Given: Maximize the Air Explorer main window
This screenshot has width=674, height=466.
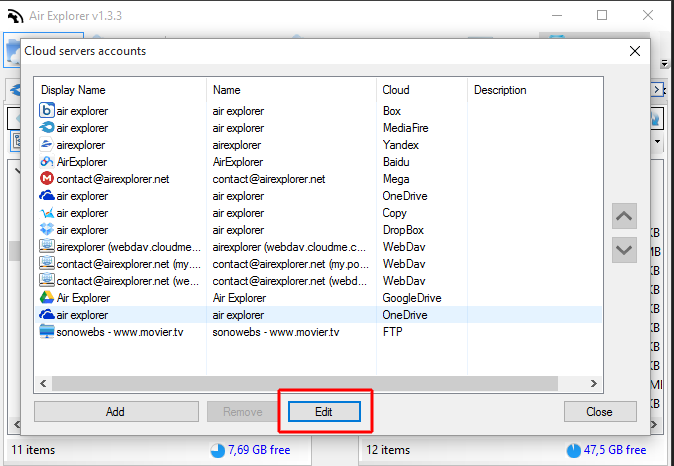Looking at the screenshot, I should point(602,15).
